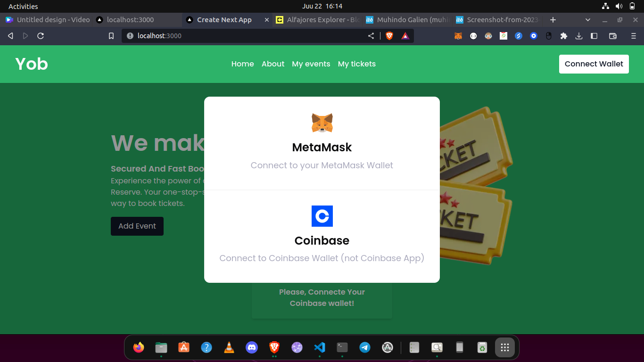Choose the MetaMask wallet option
644x362 pixels.
(x=322, y=143)
